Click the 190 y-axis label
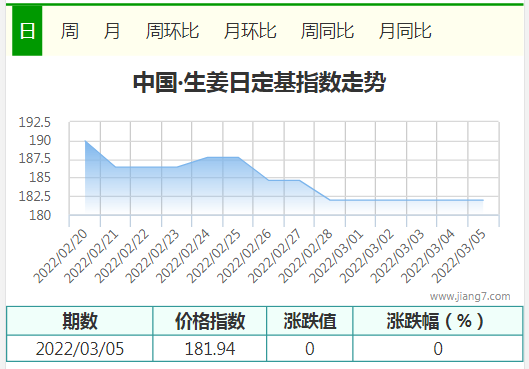This screenshot has width=529, height=369. pos(40,140)
